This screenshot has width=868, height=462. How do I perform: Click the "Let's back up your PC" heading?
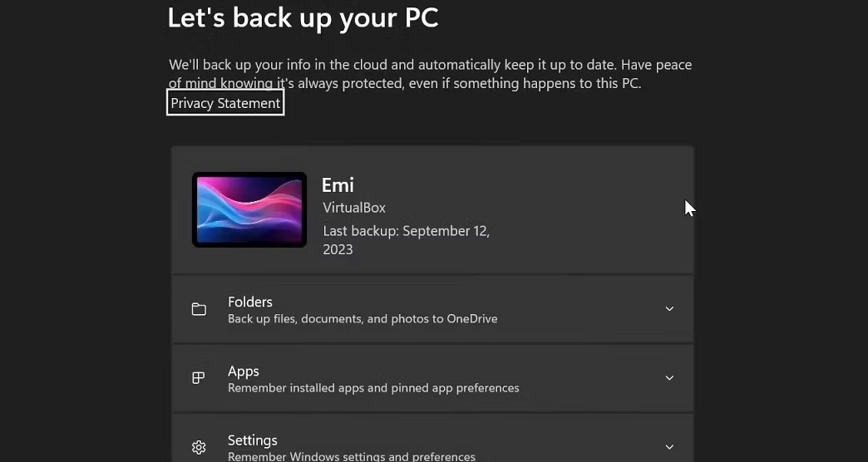pyautogui.click(x=303, y=17)
